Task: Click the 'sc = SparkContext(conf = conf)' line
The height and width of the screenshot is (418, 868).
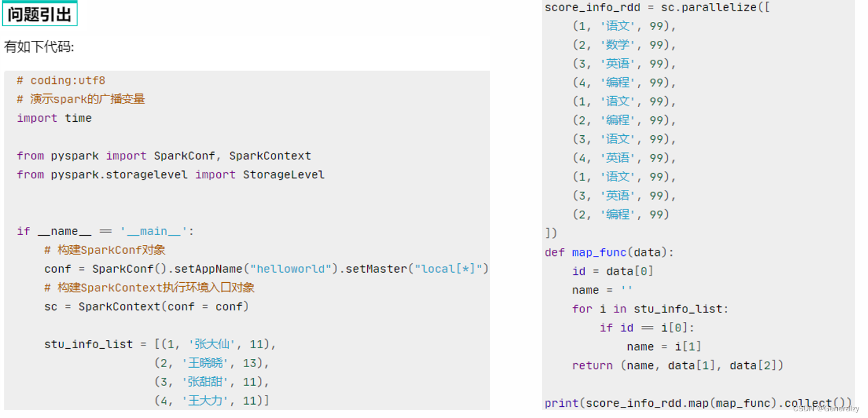Action: point(146,306)
